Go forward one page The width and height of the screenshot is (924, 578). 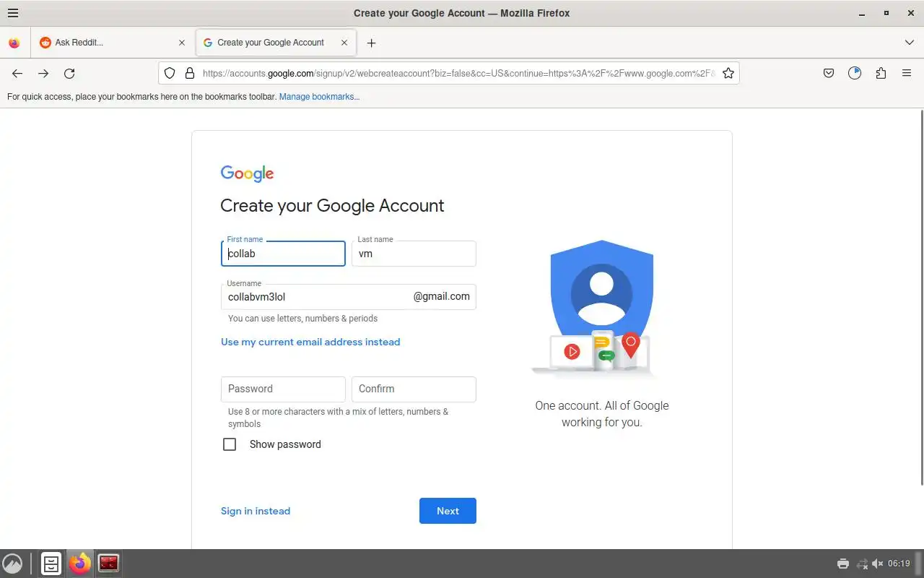[x=43, y=73]
